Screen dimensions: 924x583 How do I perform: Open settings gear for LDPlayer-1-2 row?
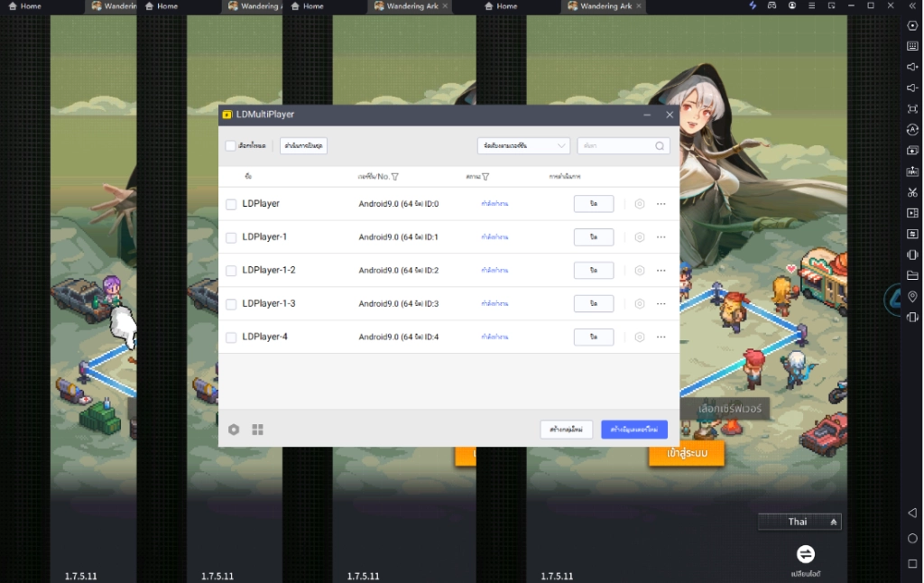click(x=639, y=270)
